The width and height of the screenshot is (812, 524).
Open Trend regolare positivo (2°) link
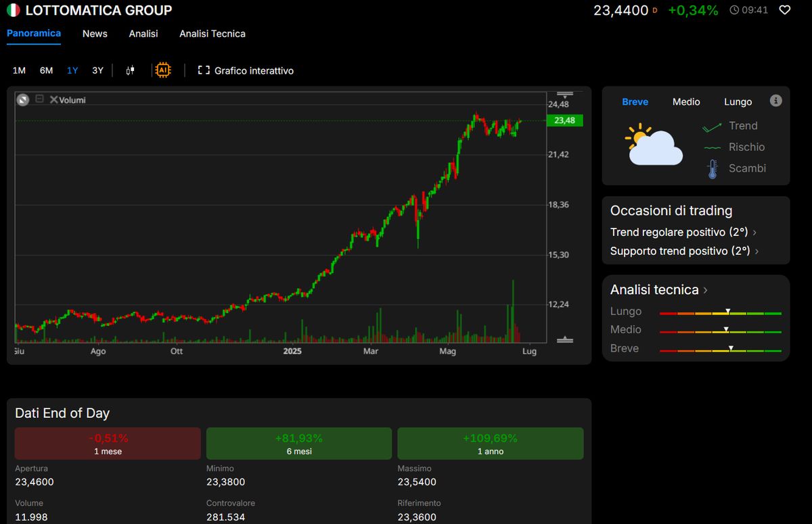(679, 232)
